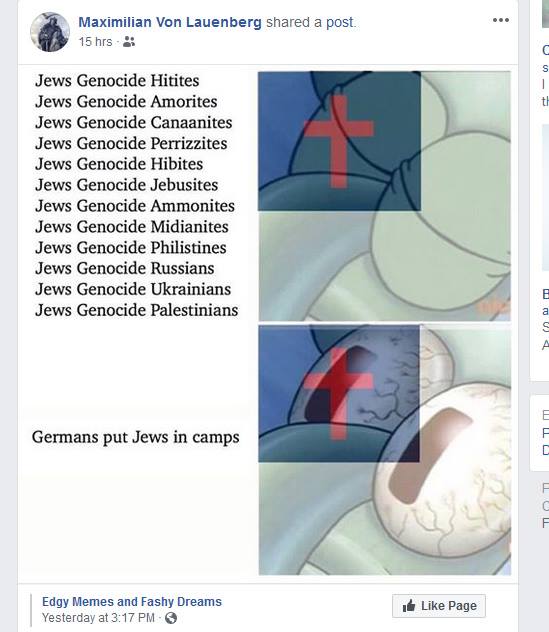Open the three-dot post options menu
This screenshot has width=549, height=632.
pos(501,20)
